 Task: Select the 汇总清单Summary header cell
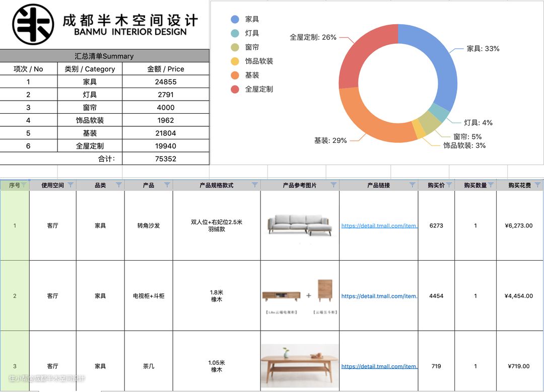[x=104, y=56]
